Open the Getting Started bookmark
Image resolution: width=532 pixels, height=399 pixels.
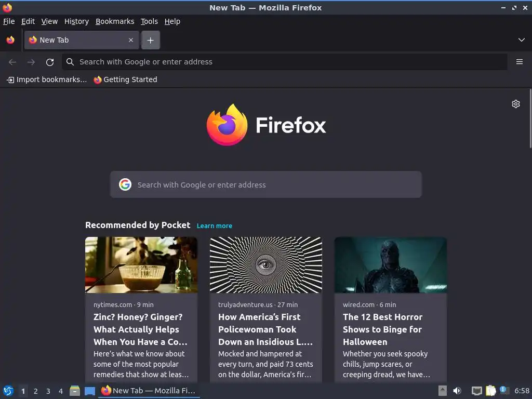click(x=126, y=79)
